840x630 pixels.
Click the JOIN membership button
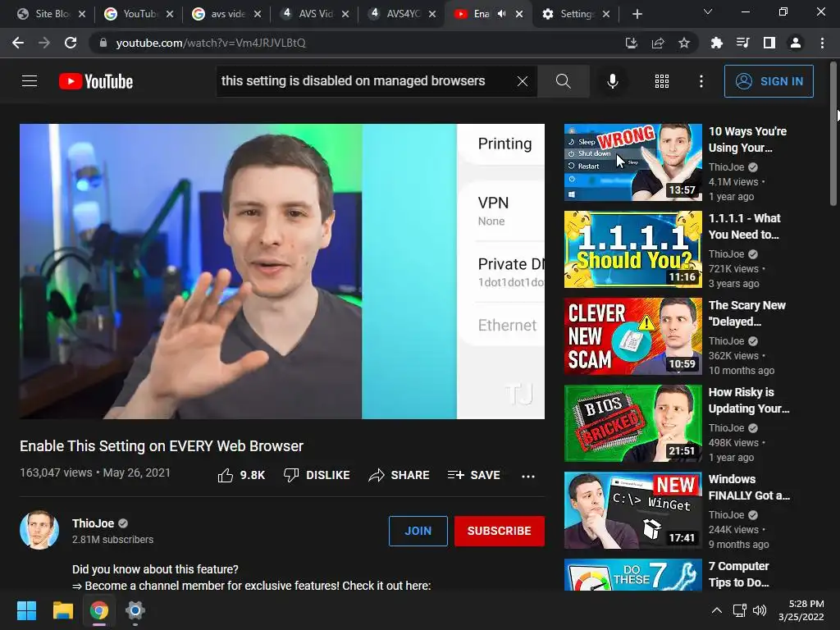418,531
